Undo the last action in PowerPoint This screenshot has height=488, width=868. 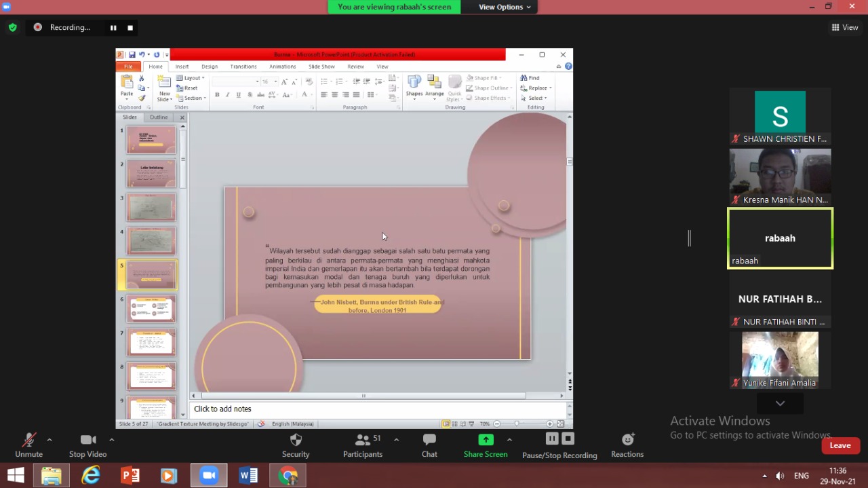point(142,54)
